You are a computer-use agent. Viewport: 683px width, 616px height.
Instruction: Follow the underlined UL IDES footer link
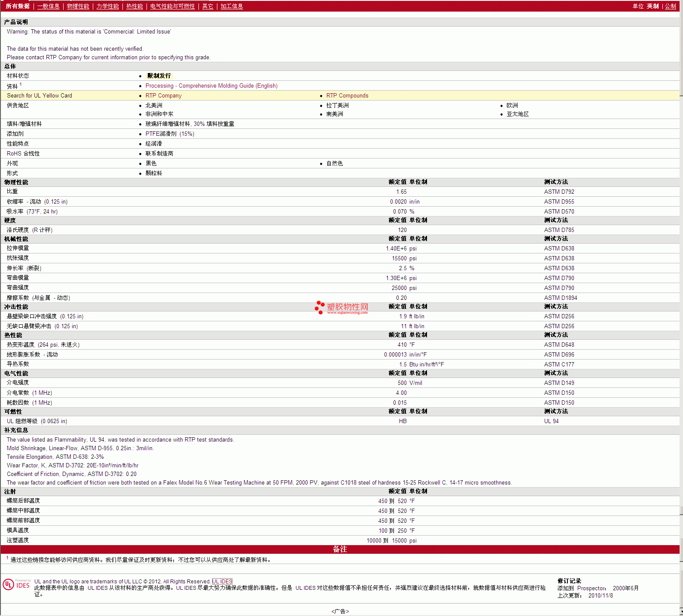(222, 582)
